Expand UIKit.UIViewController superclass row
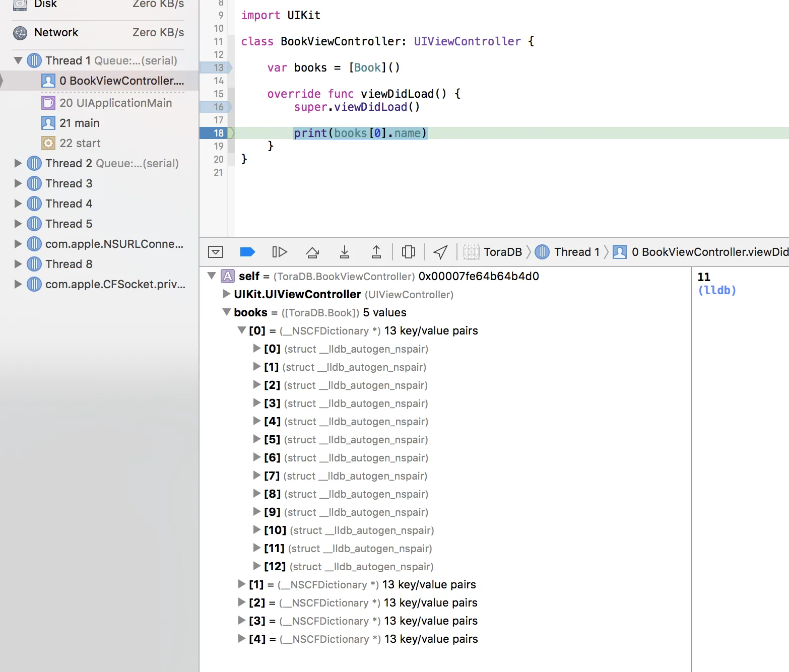Viewport: 789px width, 672px height. pyautogui.click(x=227, y=294)
